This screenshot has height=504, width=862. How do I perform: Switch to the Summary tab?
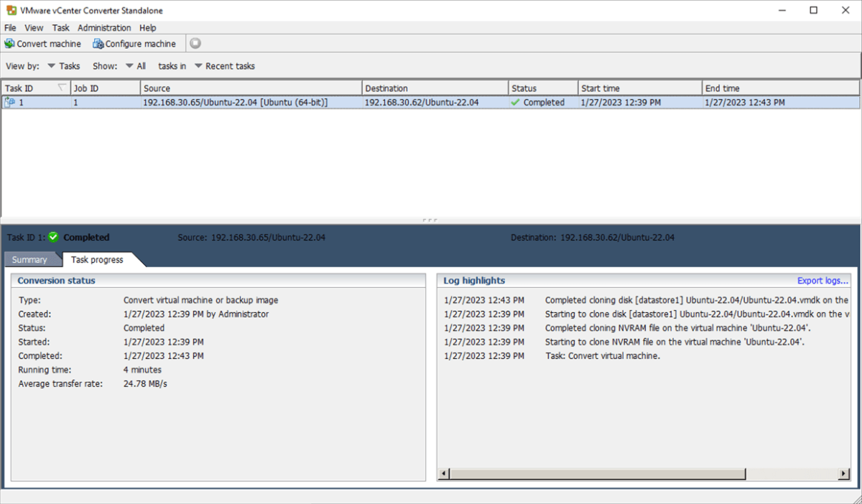point(29,260)
